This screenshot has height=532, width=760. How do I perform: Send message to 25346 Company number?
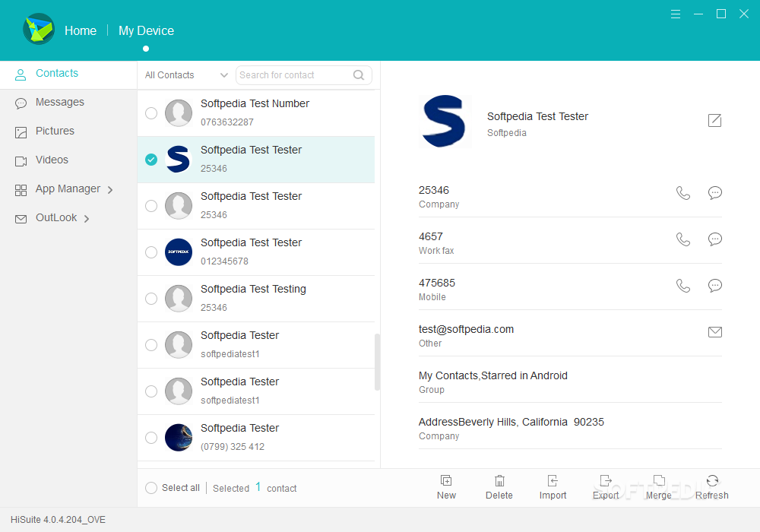(x=715, y=193)
